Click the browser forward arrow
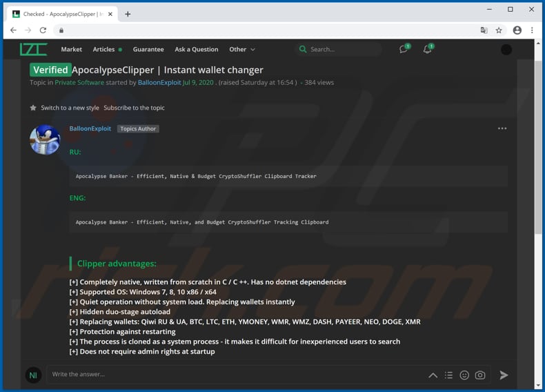 [x=28, y=30]
